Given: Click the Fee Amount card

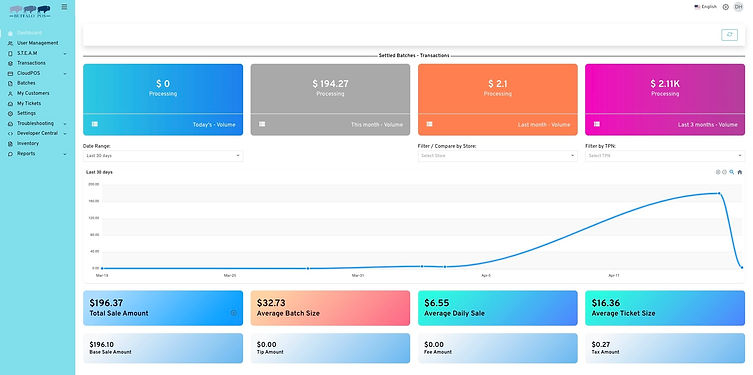Looking at the screenshot, I should [498, 348].
